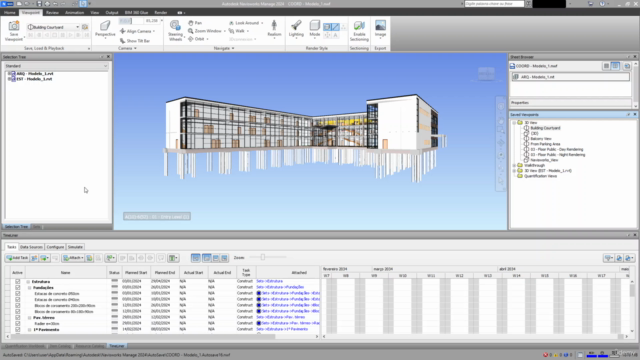Open the Building Courtyard viewpoint dropdown
Viewport: 640px width, 360px height.
78,27
